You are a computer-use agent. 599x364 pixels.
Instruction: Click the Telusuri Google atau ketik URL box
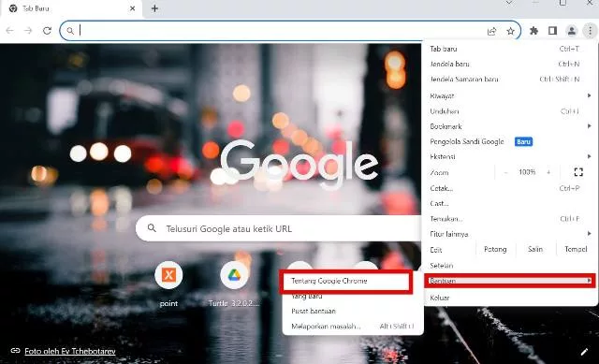click(279, 228)
